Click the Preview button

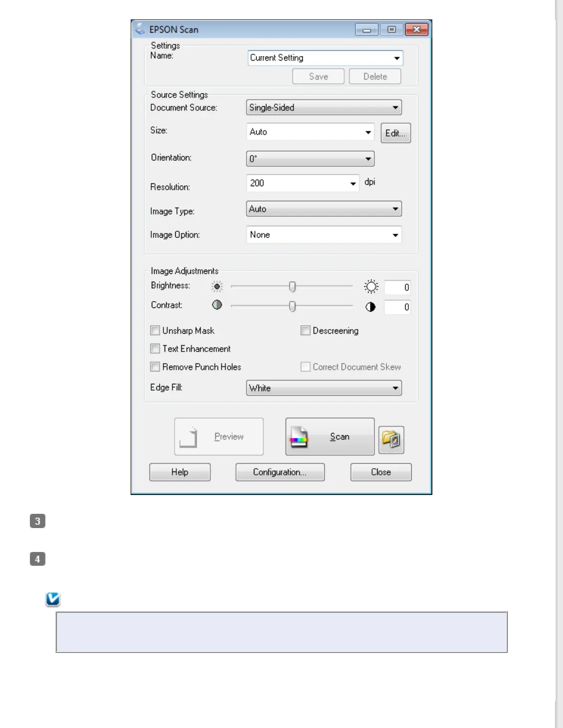[x=219, y=437]
